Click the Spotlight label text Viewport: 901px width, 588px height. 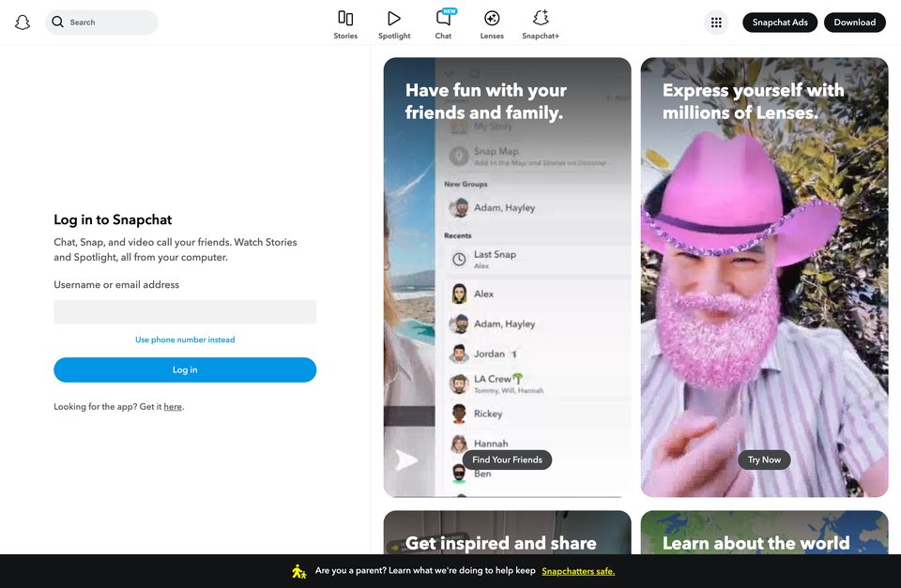[394, 36]
